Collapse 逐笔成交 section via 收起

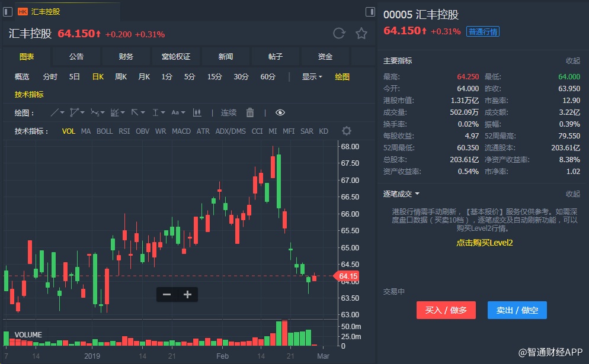573,194
